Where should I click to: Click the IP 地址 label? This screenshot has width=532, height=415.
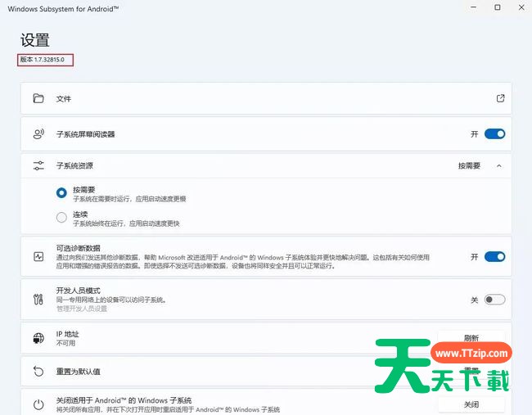click(x=67, y=334)
